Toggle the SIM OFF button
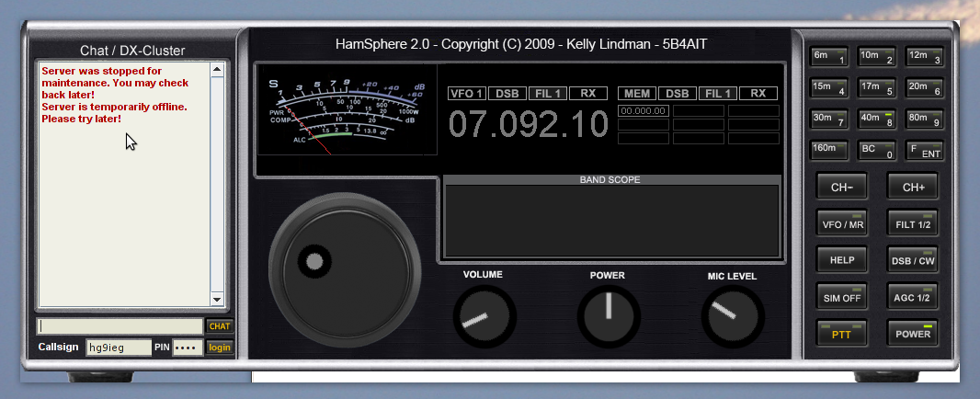The height and width of the screenshot is (399, 980). pos(842,296)
